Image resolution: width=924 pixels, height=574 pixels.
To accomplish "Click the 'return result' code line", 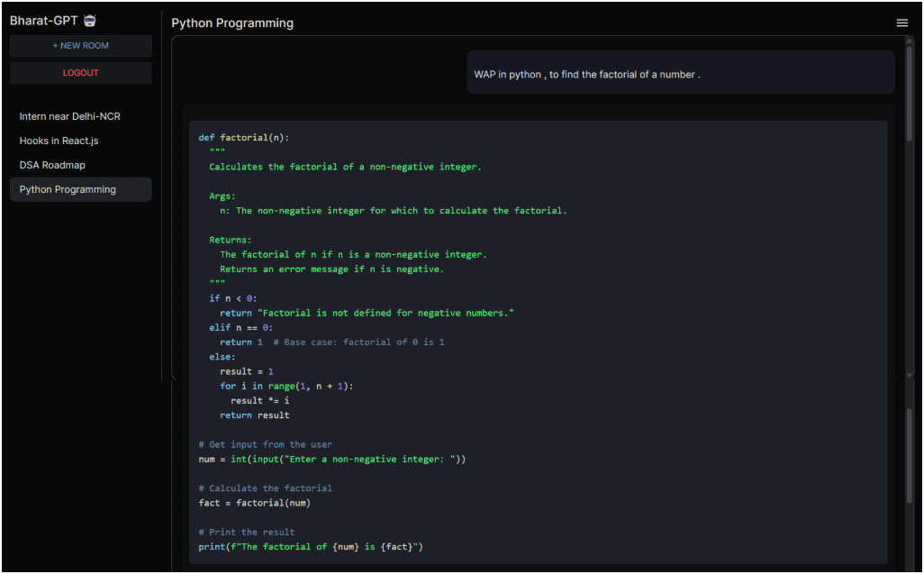I will (255, 415).
